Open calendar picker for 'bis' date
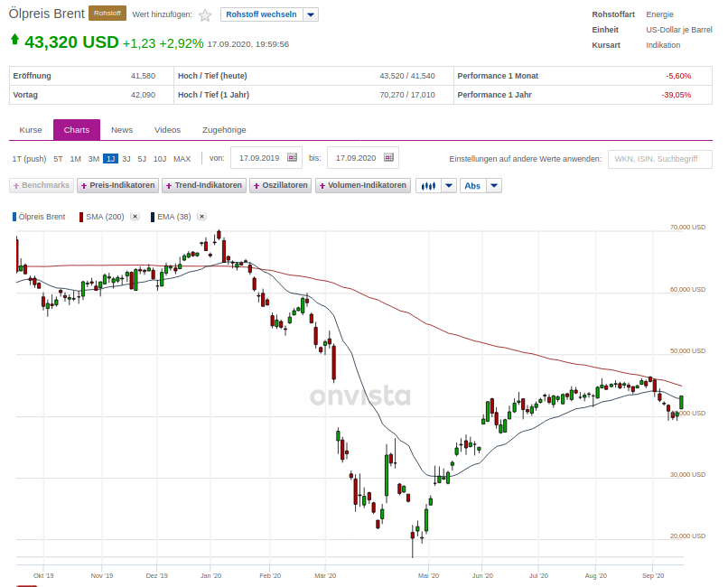This screenshot has height=587, width=728. click(388, 158)
